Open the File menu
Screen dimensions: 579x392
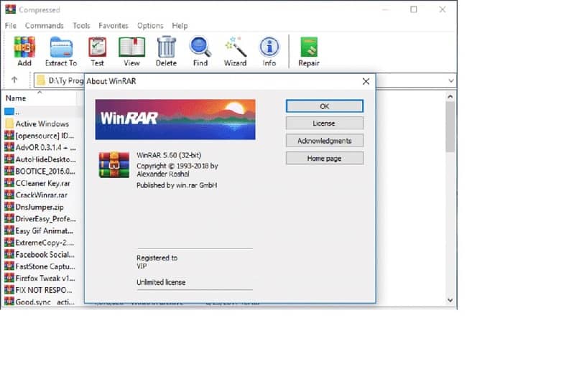11,25
